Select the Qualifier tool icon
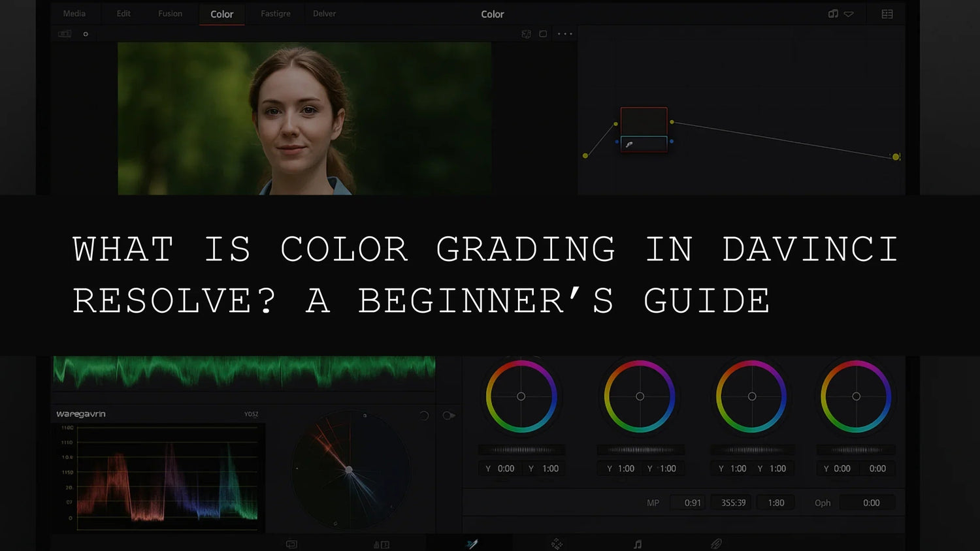Viewport: 980px width, 551px height. [472, 543]
